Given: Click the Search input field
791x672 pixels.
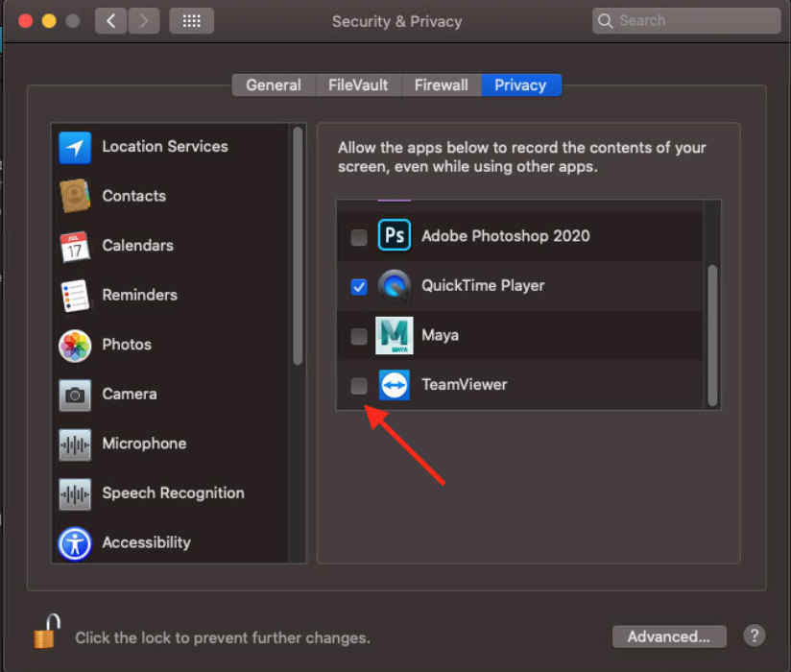Looking at the screenshot, I should coord(686,21).
